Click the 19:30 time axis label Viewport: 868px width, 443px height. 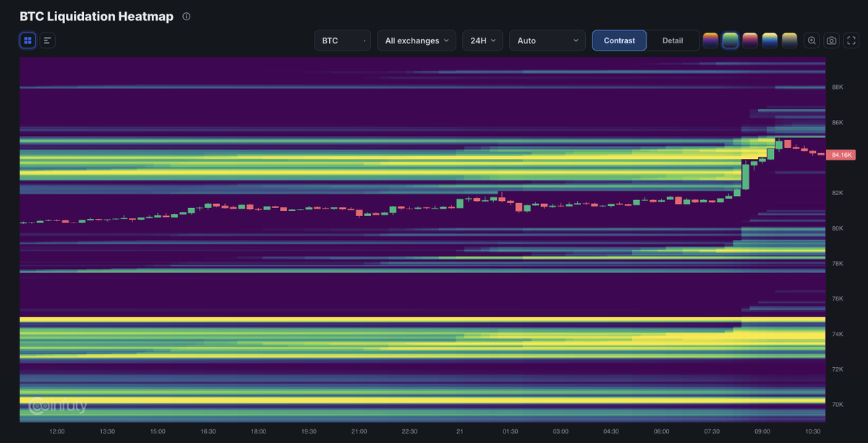pos(309,431)
